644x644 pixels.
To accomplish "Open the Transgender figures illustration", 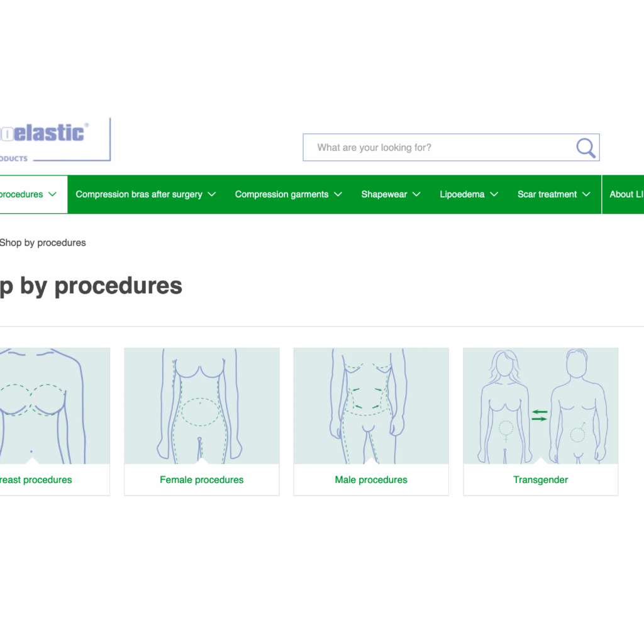I will (540, 406).
